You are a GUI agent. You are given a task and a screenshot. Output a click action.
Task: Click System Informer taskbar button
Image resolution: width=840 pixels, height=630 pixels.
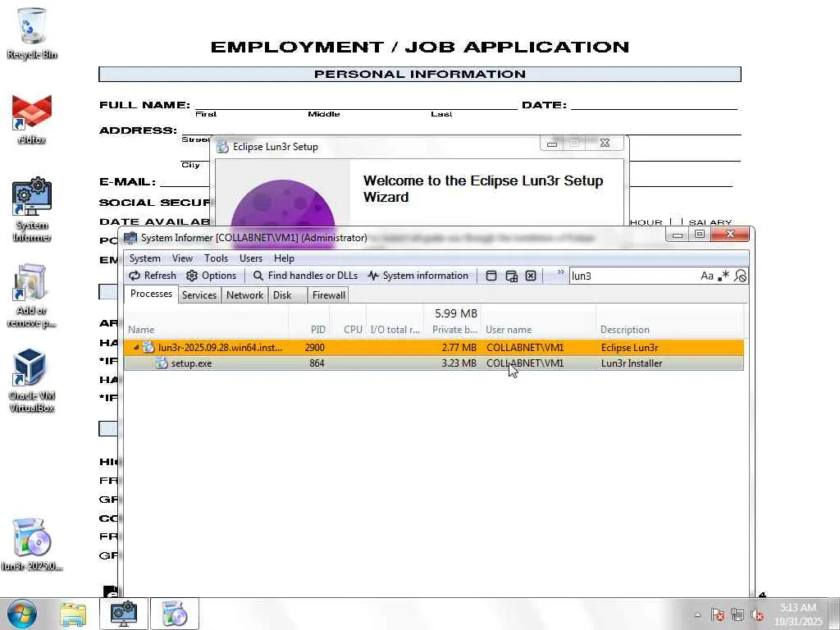point(124,614)
